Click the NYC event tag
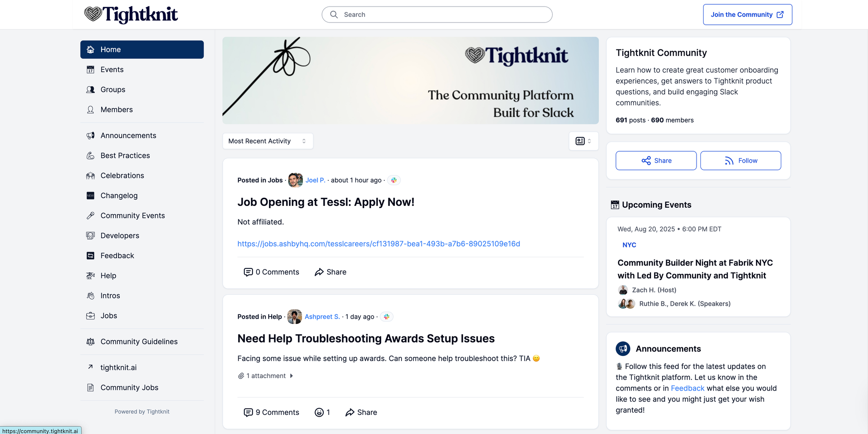 click(629, 245)
